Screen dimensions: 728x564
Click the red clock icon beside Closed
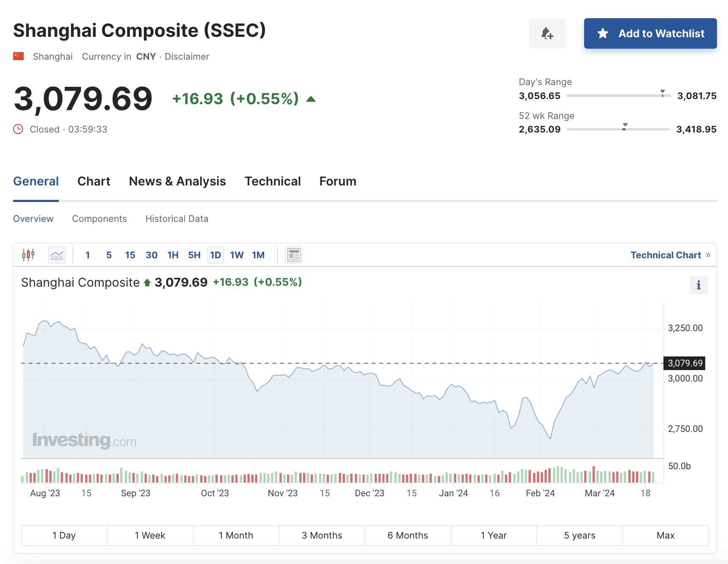coord(18,129)
